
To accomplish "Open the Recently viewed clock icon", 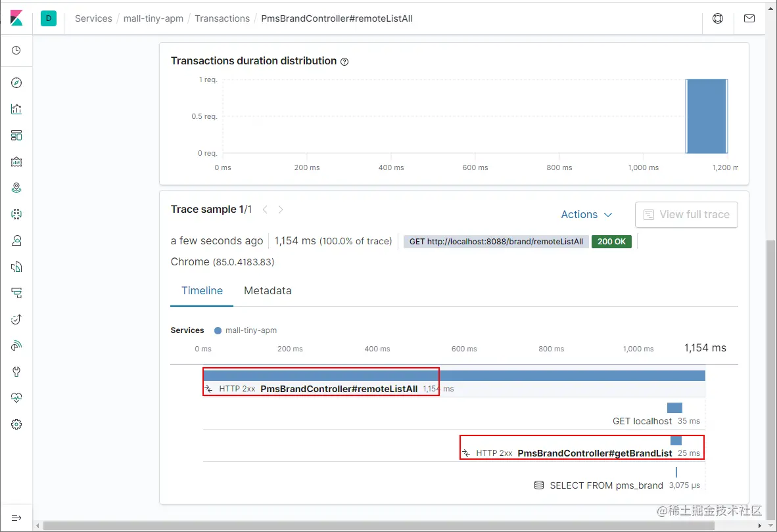I will [16, 50].
